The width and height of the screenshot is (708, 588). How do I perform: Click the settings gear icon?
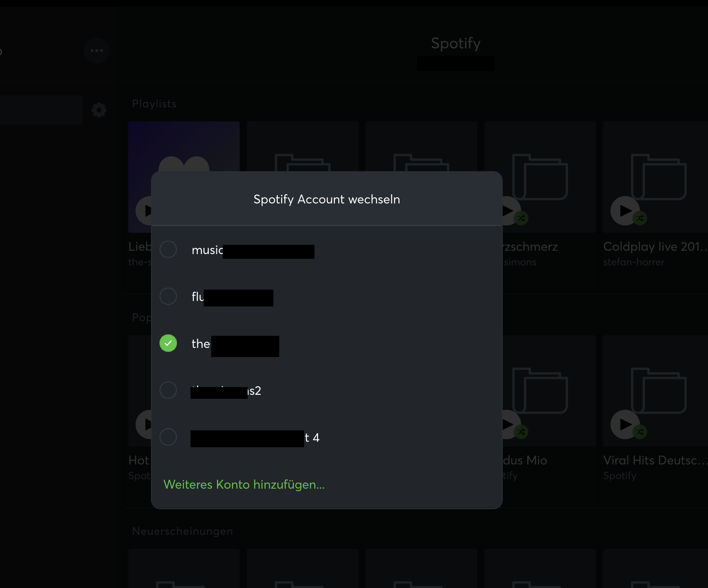tap(99, 110)
